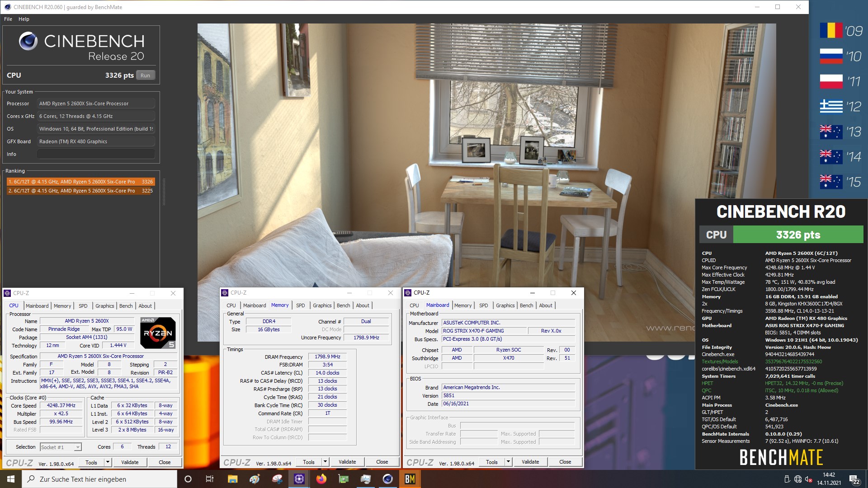Select first ranking entry 3326

(80, 182)
